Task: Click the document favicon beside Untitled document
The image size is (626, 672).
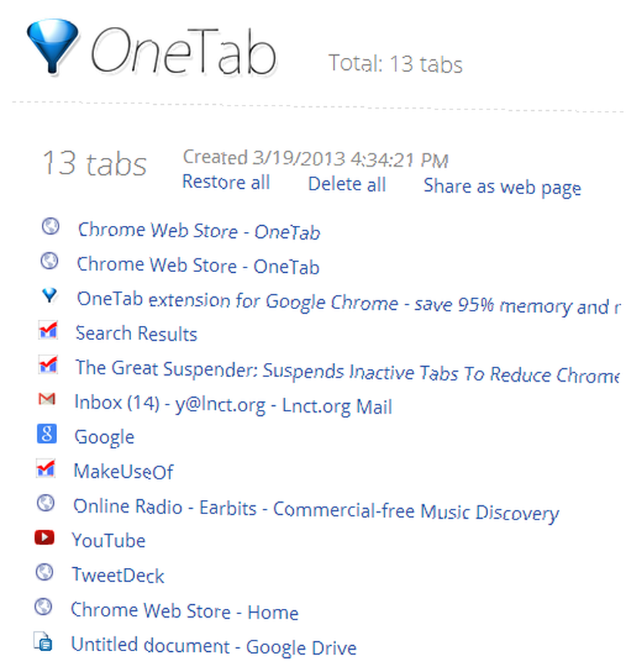Action: (x=43, y=642)
